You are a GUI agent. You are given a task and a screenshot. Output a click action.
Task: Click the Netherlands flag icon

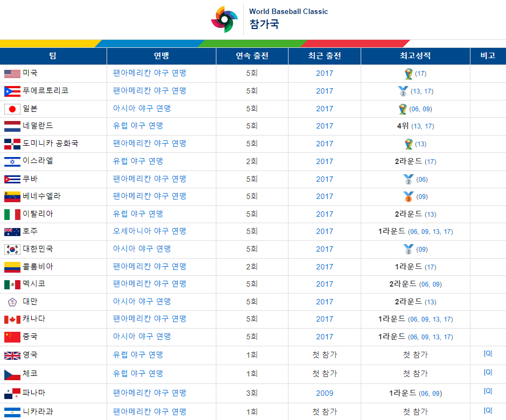[12, 126]
